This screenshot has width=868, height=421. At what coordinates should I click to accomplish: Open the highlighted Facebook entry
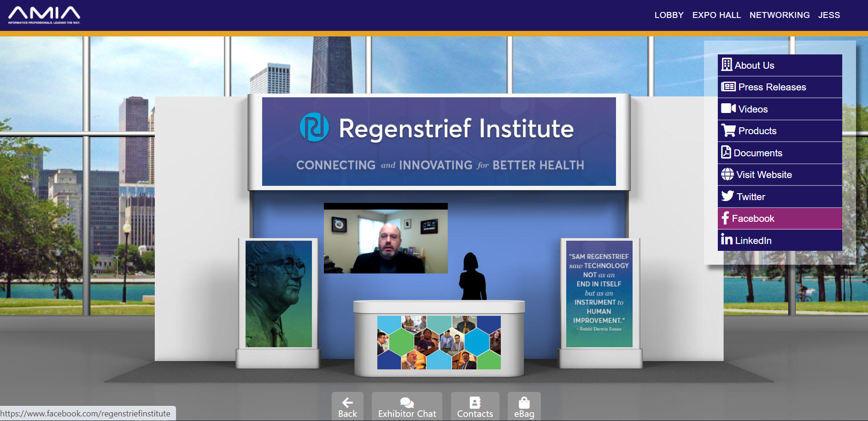tap(780, 219)
